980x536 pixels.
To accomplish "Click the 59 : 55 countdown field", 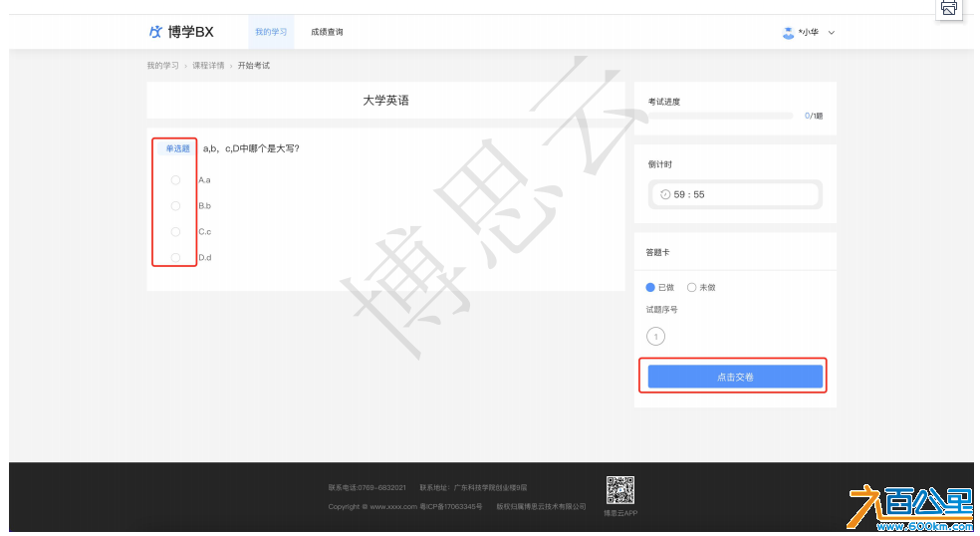I will point(735,194).
